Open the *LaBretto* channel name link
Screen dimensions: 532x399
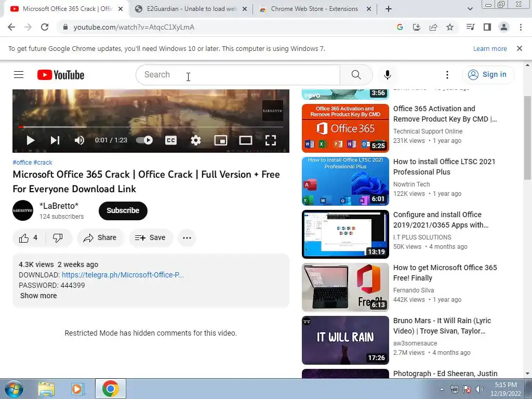(59, 206)
